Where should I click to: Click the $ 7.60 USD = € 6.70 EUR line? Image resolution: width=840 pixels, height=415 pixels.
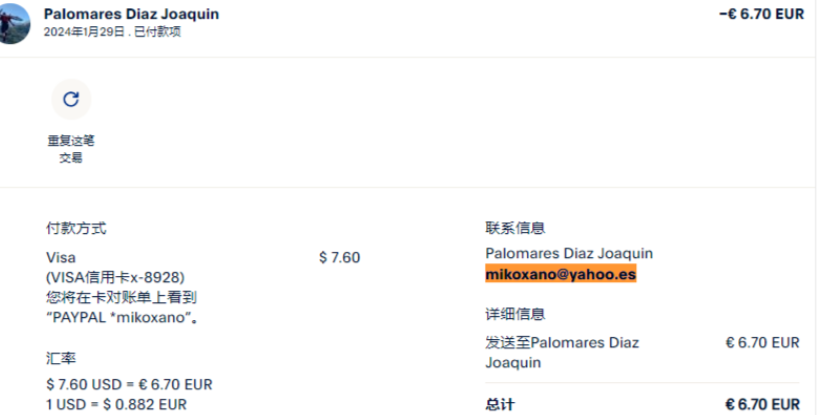tap(129, 384)
